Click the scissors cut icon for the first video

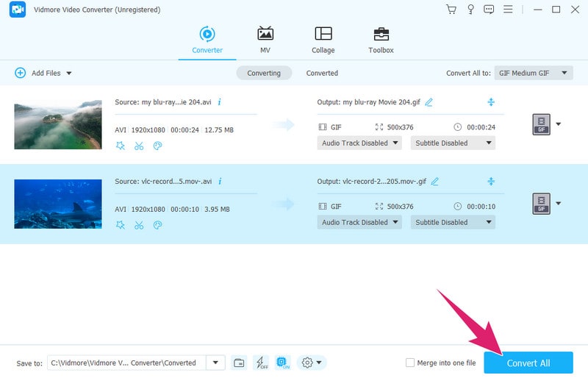139,146
